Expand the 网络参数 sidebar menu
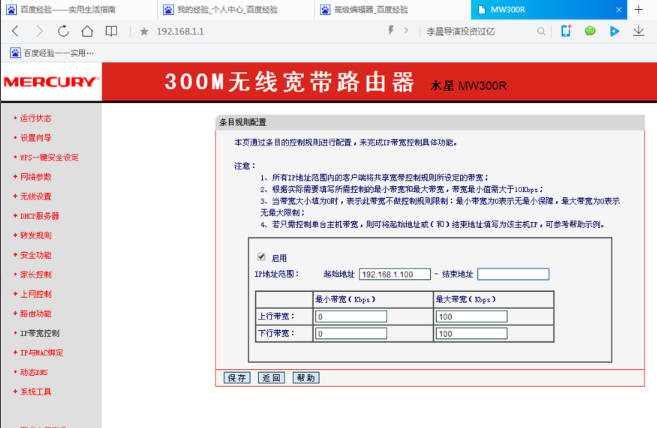Image resolution: width=657 pixels, height=428 pixels. 38,176
